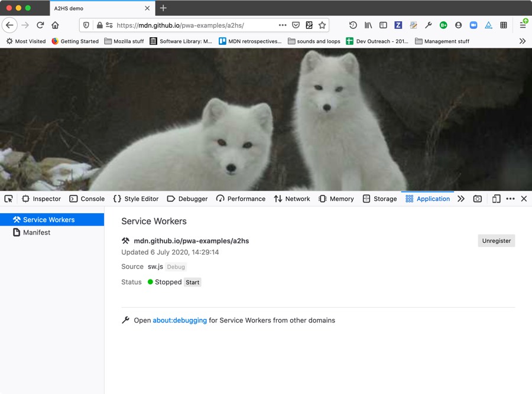This screenshot has height=394, width=532.
Task: Open the address bar overflow dropdown
Action: point(282,26)
